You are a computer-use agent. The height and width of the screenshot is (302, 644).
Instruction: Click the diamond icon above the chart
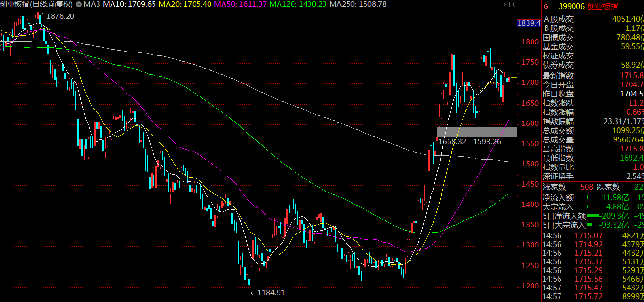(x=504, y=4)
